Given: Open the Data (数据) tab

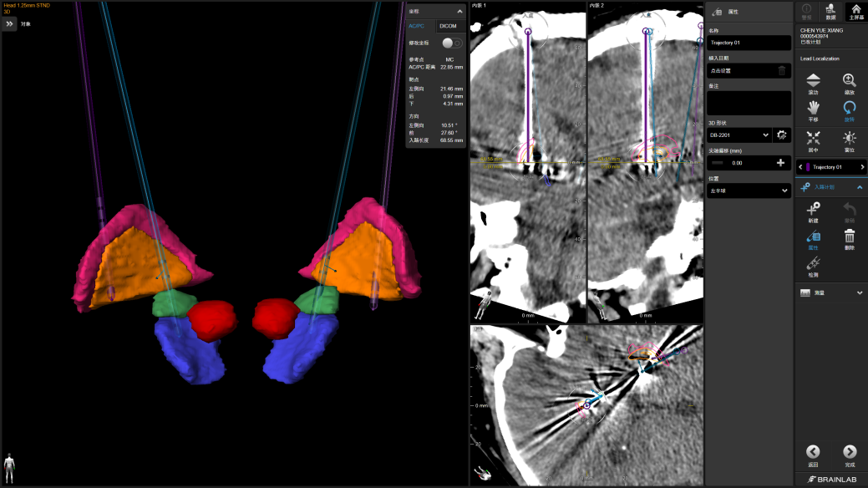Looking at the screenshot, I should 830,12.
